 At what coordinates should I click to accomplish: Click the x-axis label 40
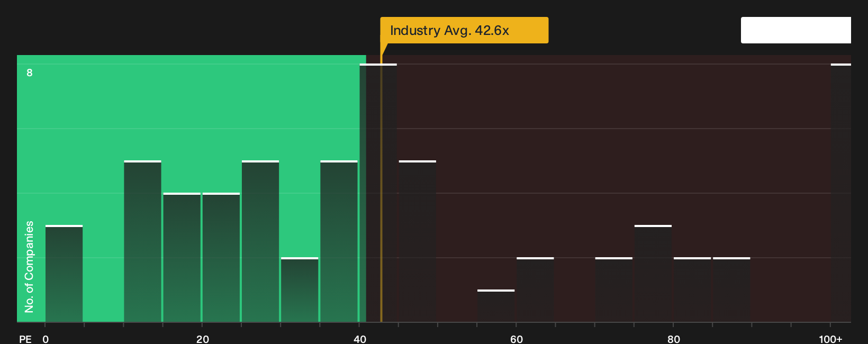(x=360, y=339)
